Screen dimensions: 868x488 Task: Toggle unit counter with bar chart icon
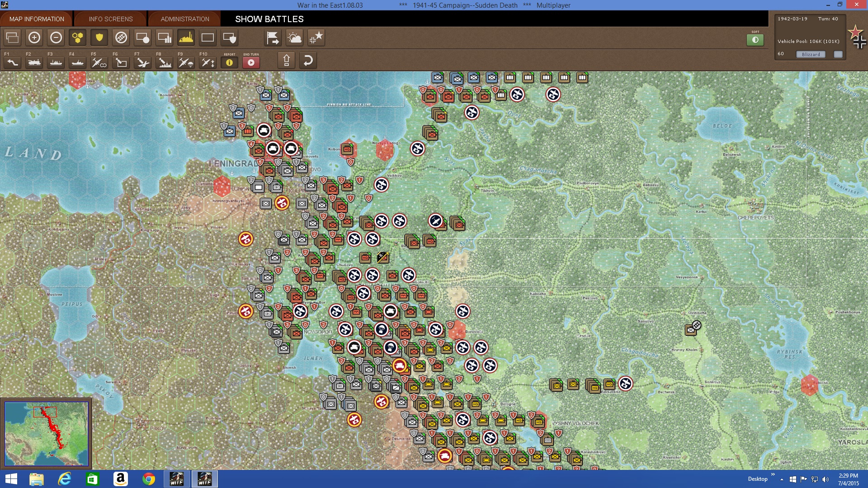point(164,38)
